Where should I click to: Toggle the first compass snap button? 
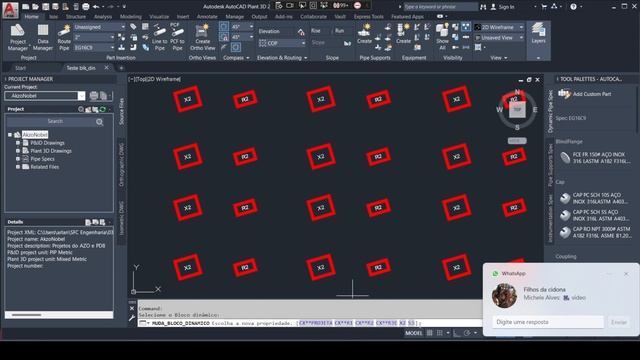(x=224, y=27)
